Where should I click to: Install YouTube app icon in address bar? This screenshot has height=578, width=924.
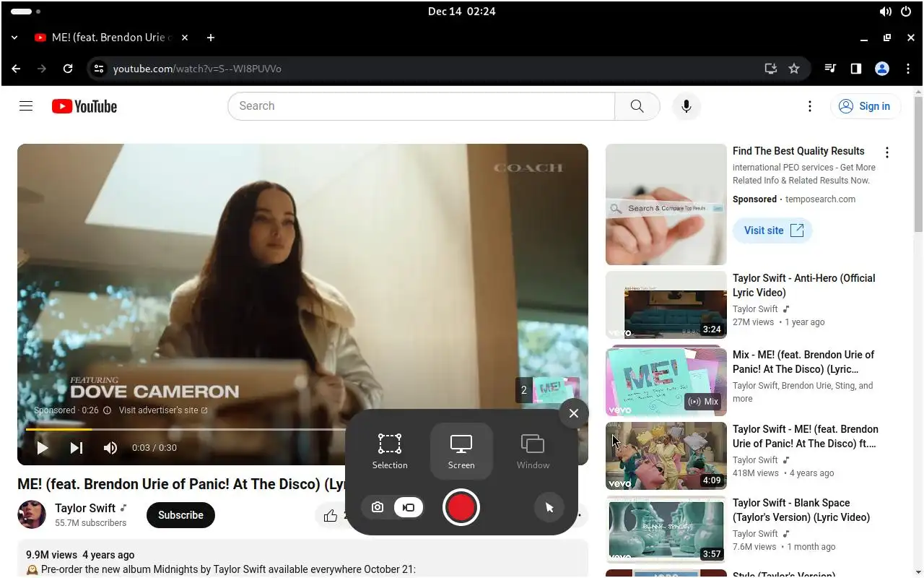pyautogui.click(x=771, y=69)
